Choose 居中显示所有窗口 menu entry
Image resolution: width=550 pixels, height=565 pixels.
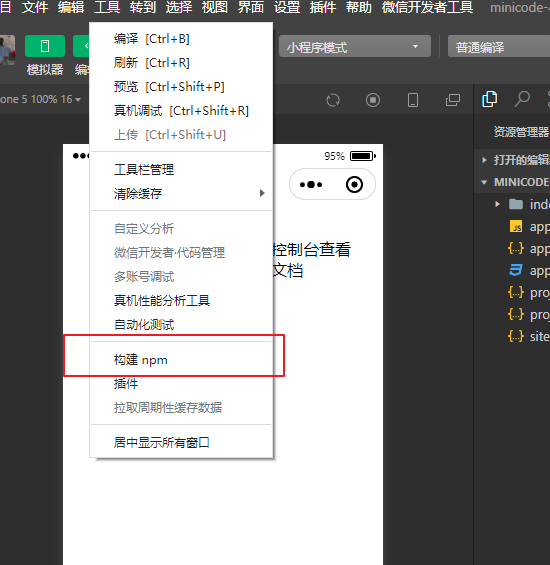181,442
